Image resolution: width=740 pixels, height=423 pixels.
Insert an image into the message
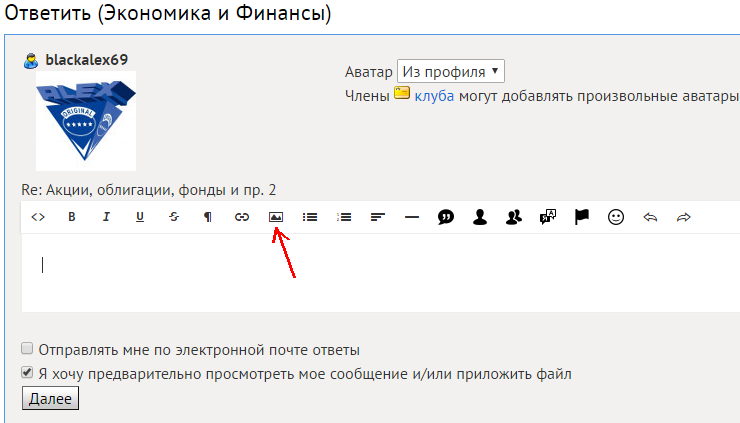pos(276,217)
